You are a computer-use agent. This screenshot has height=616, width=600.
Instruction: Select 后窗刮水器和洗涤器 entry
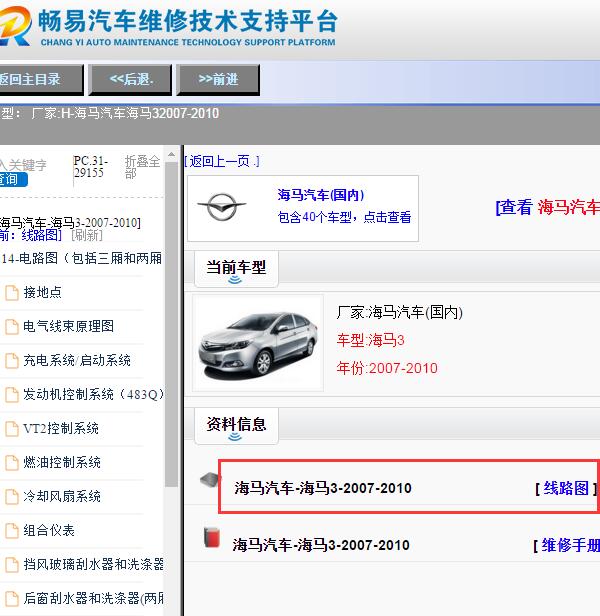[x=93, y=598]
